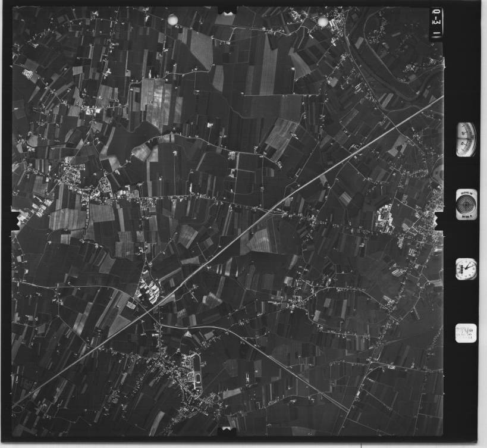The height and width of the screenshot is (448, 487).
Task: Click the analog clock in the margin
Action: [466, 269]
